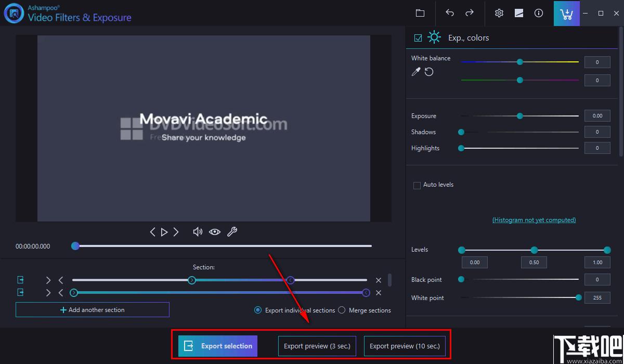Screen dimensions: 624x364
Task: Click the Levels left handle
Action: pos(462,250)
